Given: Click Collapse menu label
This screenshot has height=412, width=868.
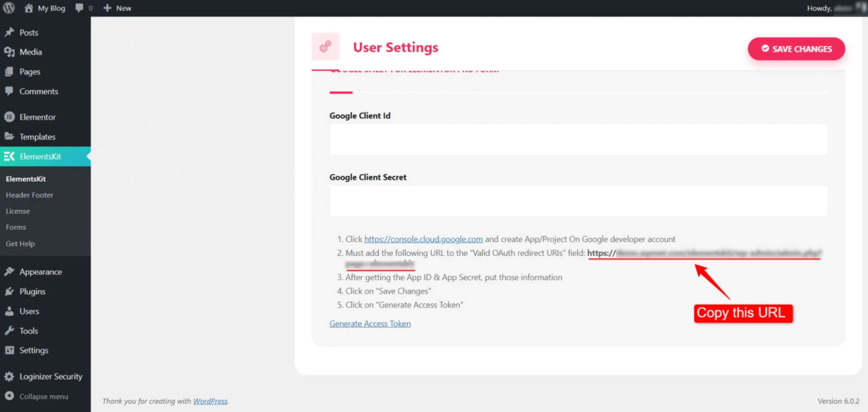Looking at the screenshot, I should 44,396.
